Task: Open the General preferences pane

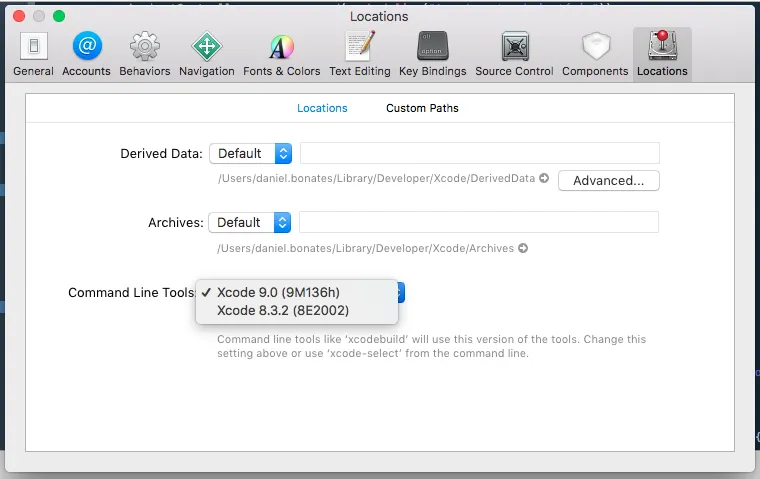Action: [33, 54]
